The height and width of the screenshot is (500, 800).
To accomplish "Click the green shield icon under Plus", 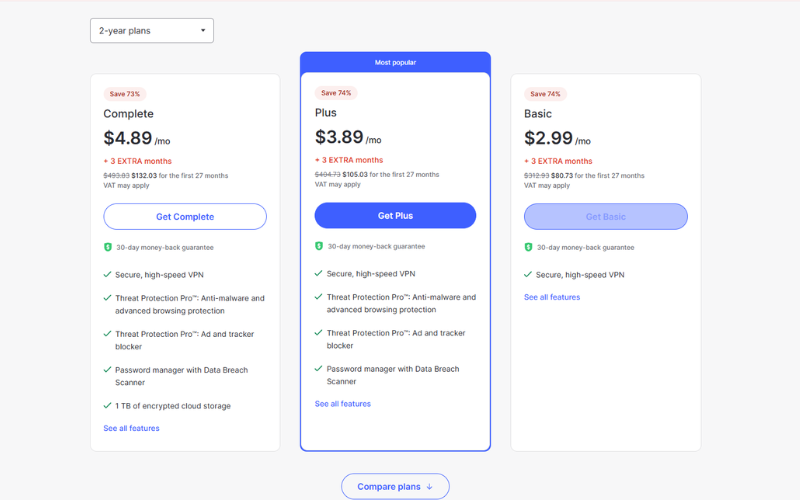I will pos(319,246).
